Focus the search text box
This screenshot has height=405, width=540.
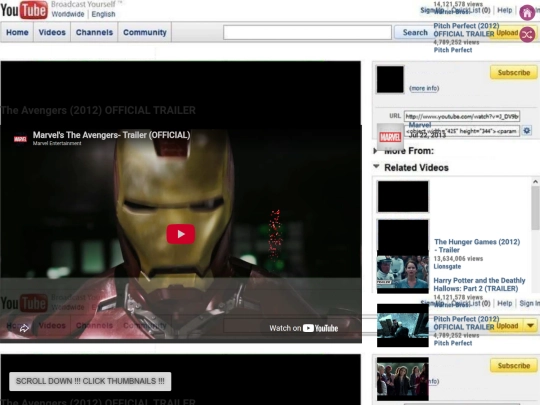point(307,33)
